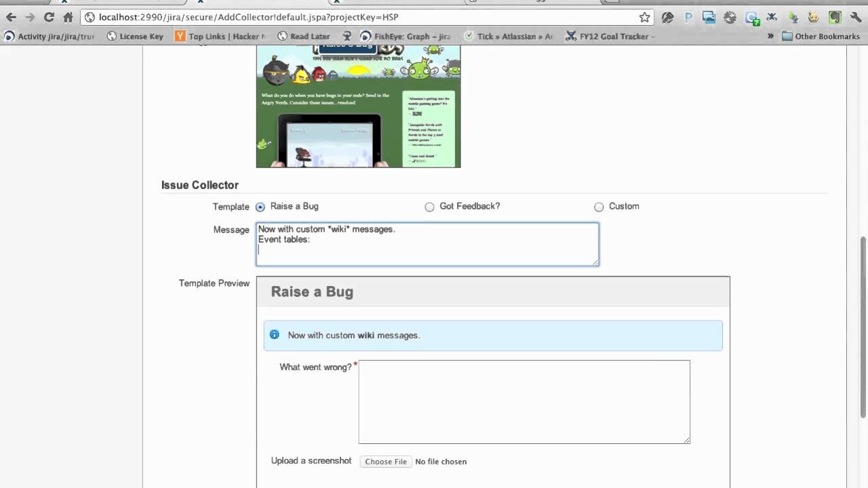This screenshot has width=868, height=488.
Task: Open the License Key bookmark
Action: pyautogui.click(x=136, y=37)
